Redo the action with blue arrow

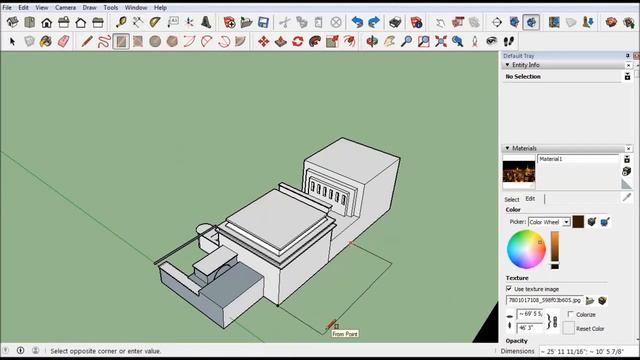[374, 22]
